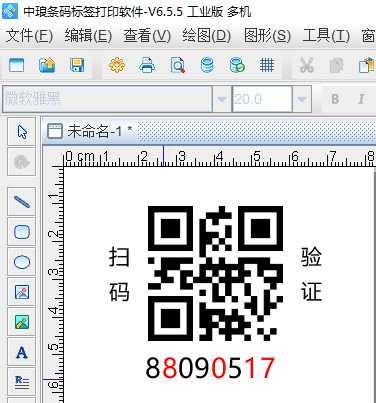Select the 扫码 text on the label
376x403 pixels.
coord(119,274)
